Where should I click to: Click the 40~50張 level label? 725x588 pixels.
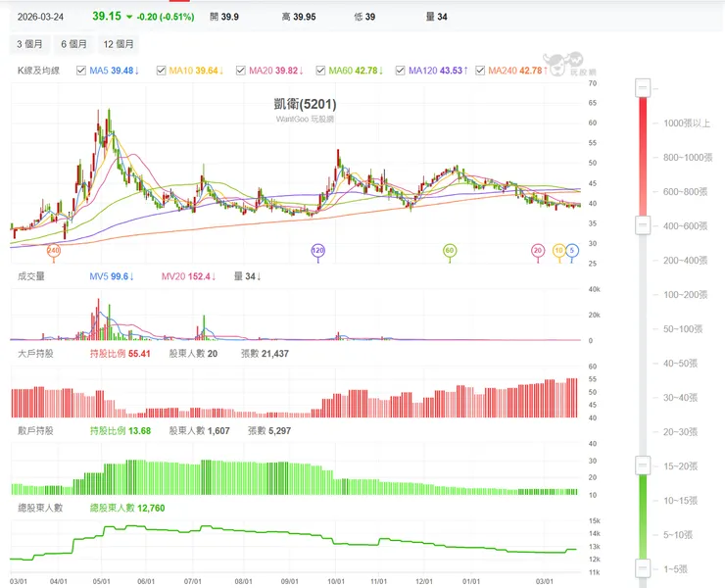point(680,364)
